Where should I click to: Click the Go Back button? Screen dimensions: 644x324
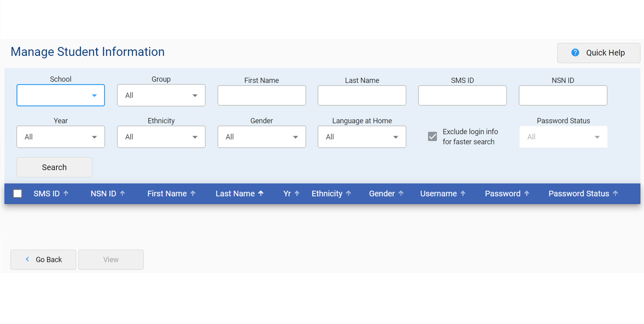click(x=43, y=259)
